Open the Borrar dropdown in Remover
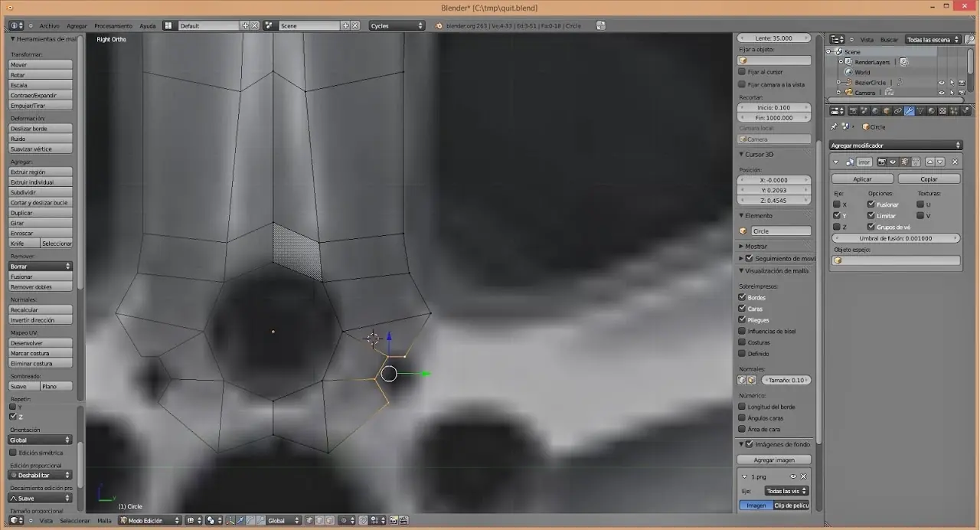Viewport: 980px width, 530px height. point(41,267)
